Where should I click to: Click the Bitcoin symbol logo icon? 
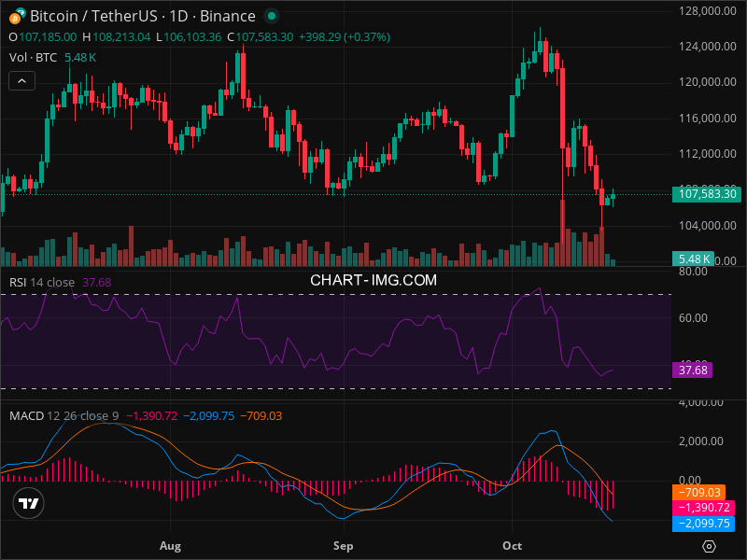17,16
